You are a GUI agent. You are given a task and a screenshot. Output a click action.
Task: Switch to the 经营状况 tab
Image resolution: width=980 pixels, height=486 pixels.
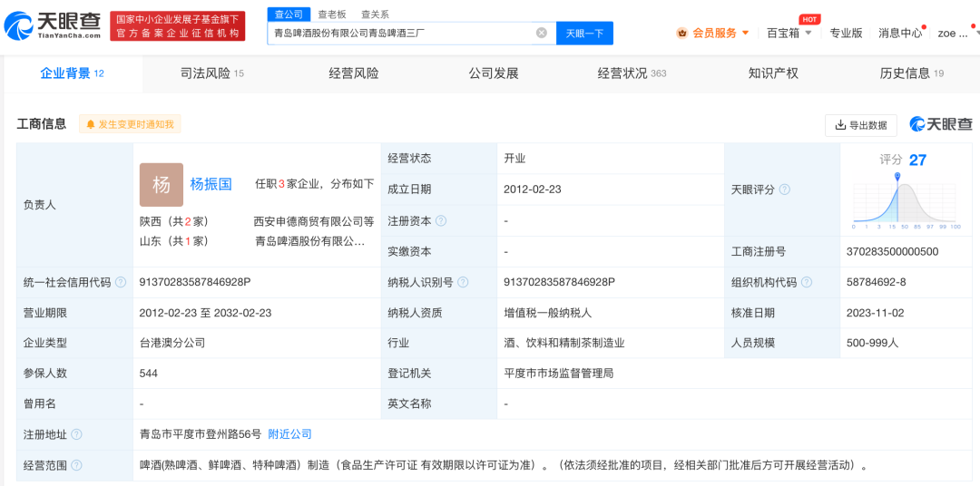[632, 73]
